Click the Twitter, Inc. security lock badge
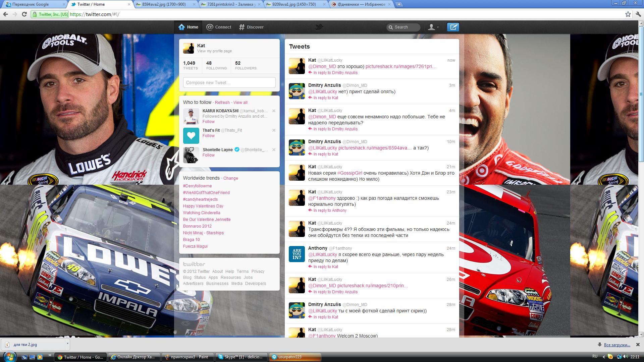This screenshot has width=644, height=362. [x=50, y=14]
